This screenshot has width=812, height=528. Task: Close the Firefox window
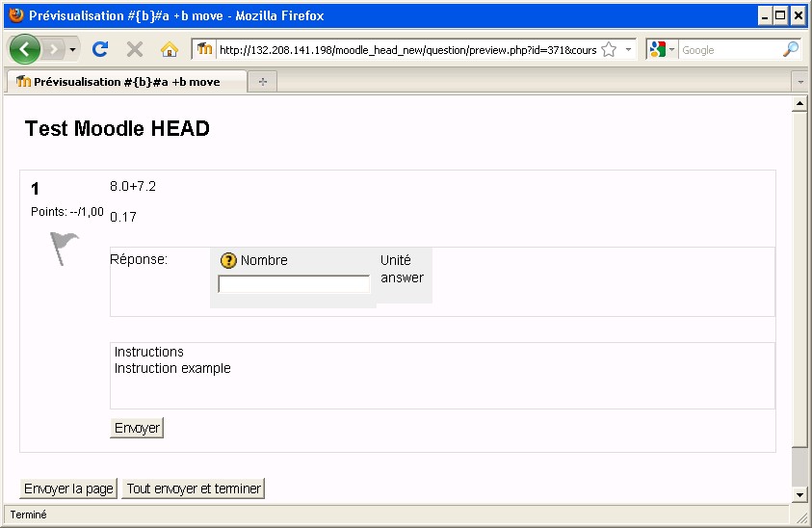799,16
